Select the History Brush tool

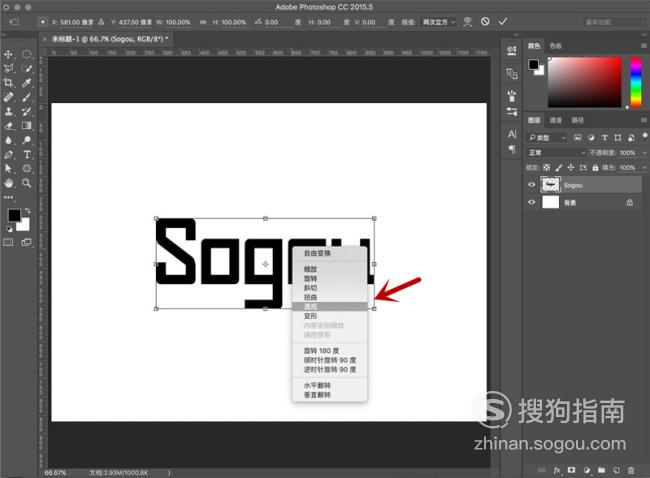[27, 111]
